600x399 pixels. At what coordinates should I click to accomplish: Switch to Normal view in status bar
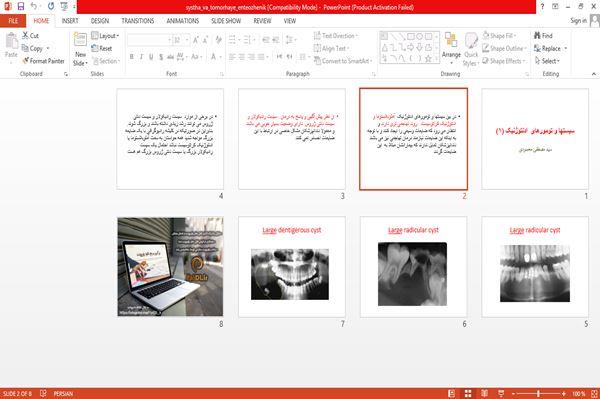tap(452, 393)
